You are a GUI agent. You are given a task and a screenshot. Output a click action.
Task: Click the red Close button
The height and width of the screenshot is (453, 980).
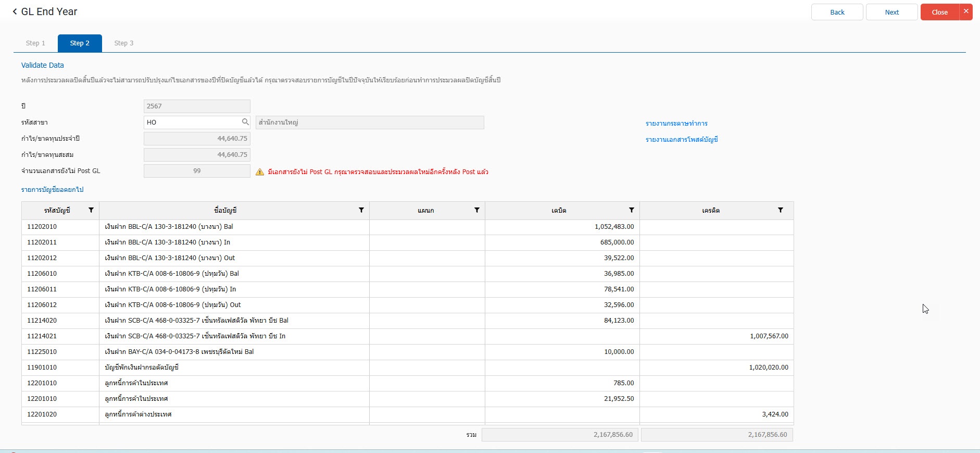939,12
